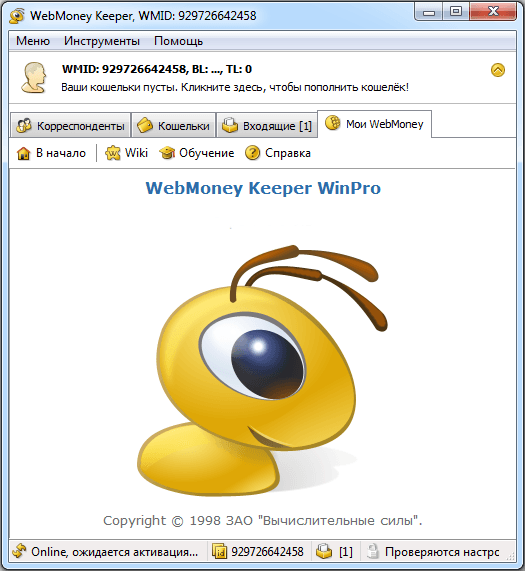Image resolution: width=525 pixels, height=571 pixels.
Task: Switch to the Корреспонденты tab
Action: [x=70, y=126]
